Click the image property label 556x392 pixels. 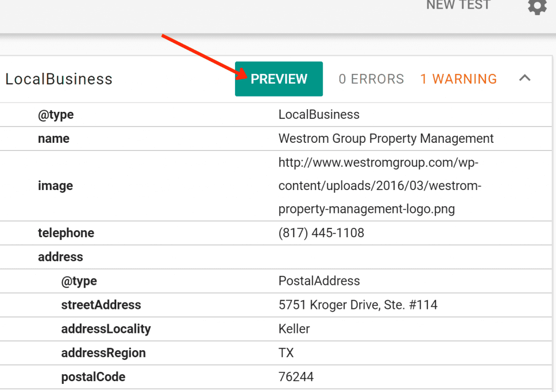[x=55, y=186]
